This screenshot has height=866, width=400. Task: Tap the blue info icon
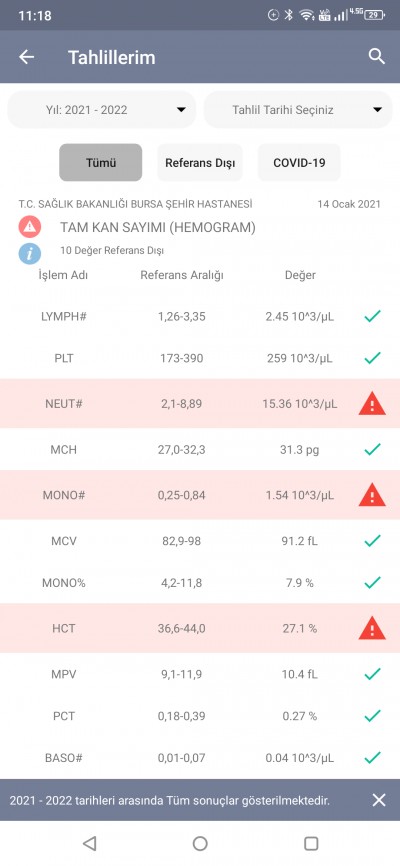click(29, 254)
